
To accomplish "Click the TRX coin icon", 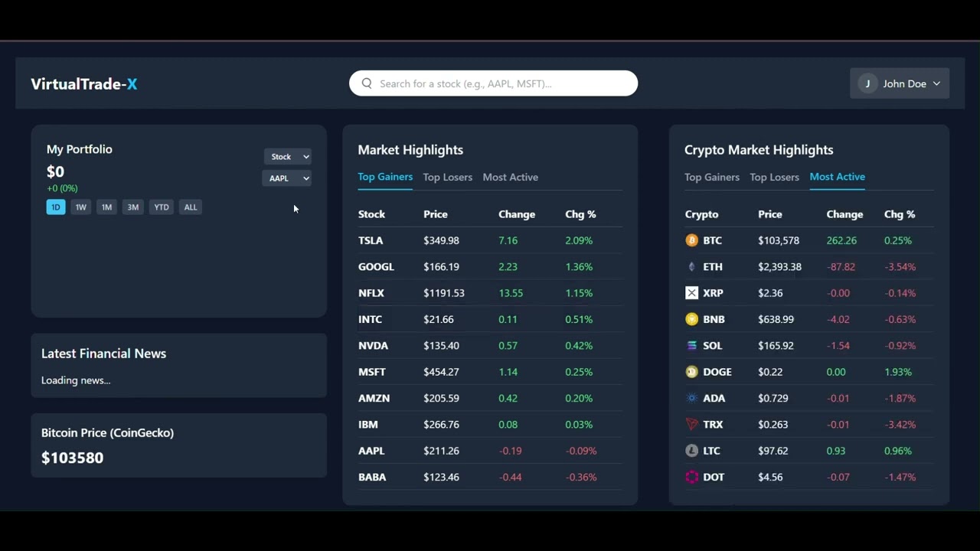I will tap(692, 424).
